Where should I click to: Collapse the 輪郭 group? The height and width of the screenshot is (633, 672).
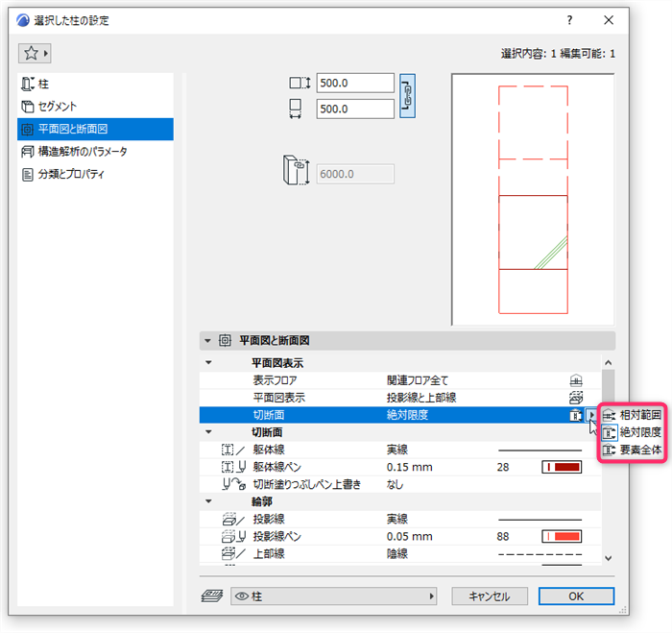[208, 501]
